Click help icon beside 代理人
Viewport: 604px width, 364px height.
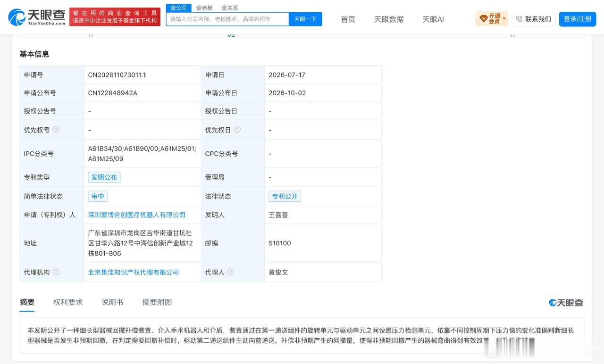pyautogui.click(x=230, y=272)
